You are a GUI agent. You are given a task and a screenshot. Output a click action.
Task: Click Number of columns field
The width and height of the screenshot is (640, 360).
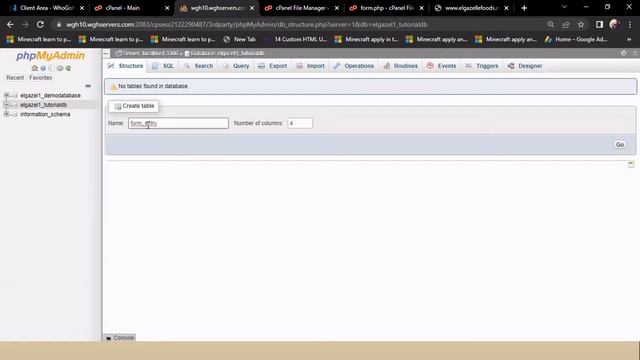(300, 123)
